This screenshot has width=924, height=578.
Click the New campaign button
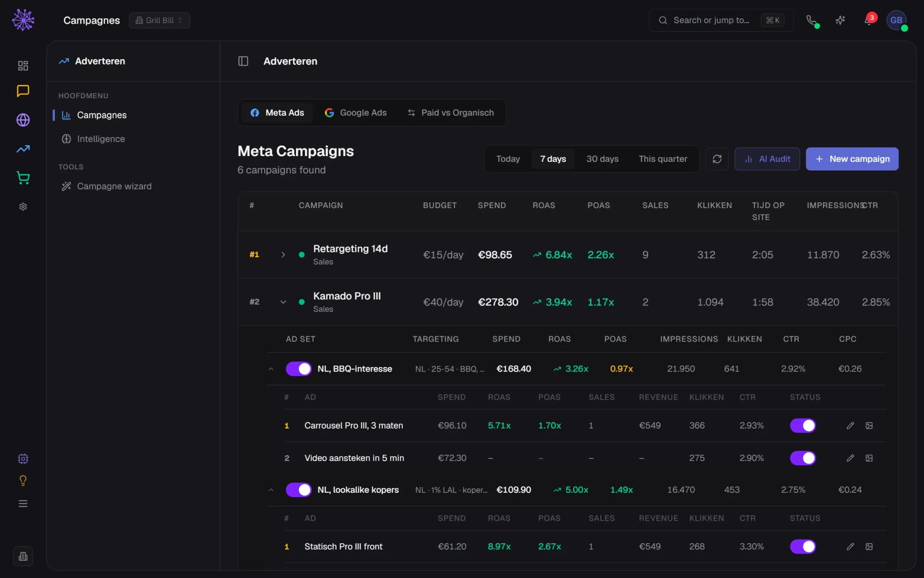click(852, 159)
